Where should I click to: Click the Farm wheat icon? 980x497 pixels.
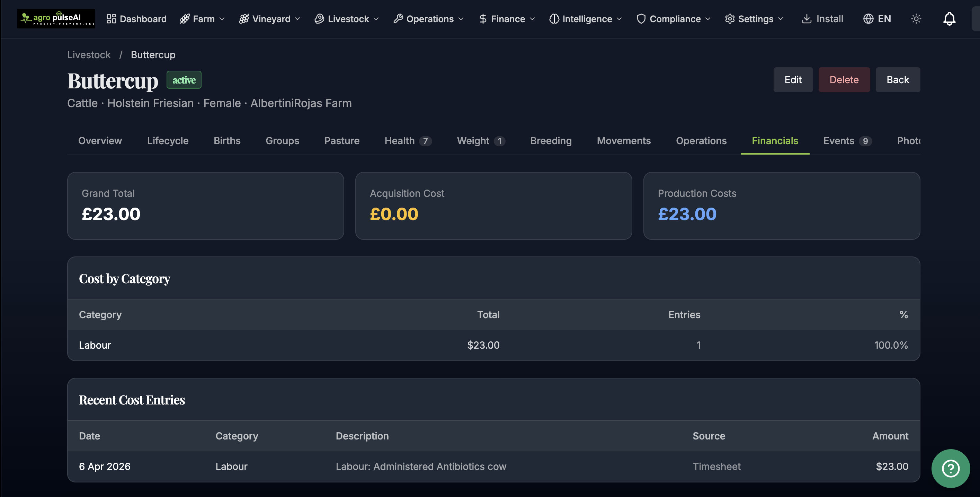[x=185, y=19]
